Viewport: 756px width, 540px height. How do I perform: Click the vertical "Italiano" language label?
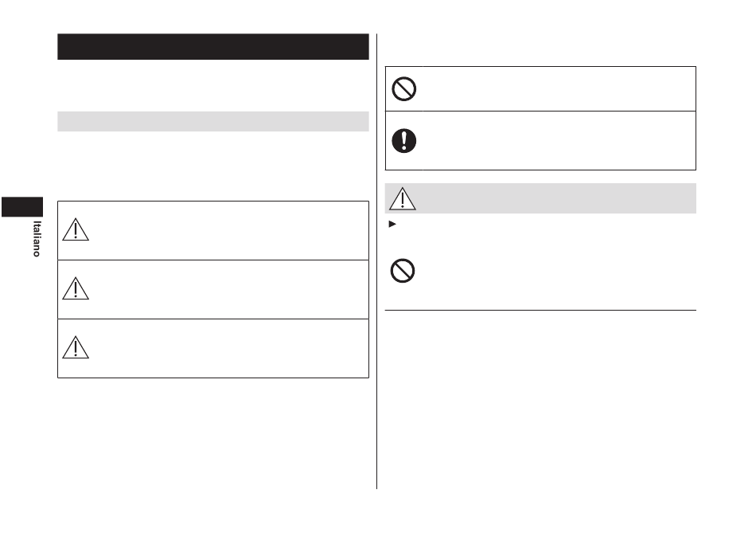click(37, 238)
